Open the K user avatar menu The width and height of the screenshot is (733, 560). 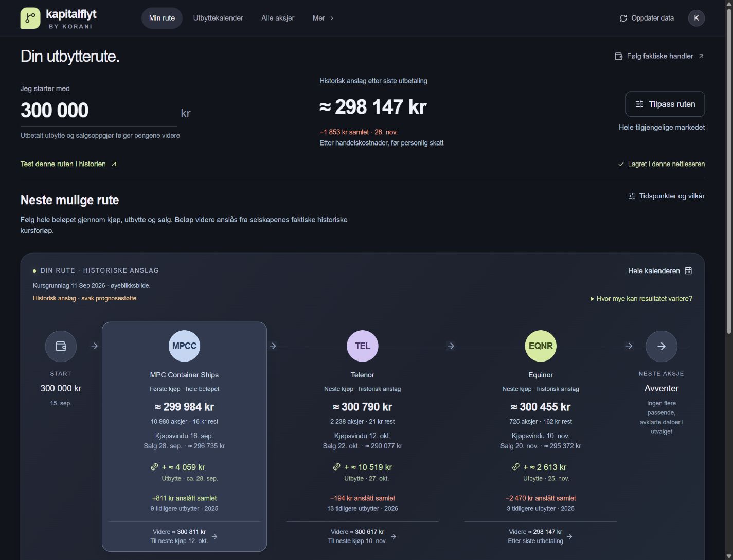pyautogui.click(x=696, y=18)
